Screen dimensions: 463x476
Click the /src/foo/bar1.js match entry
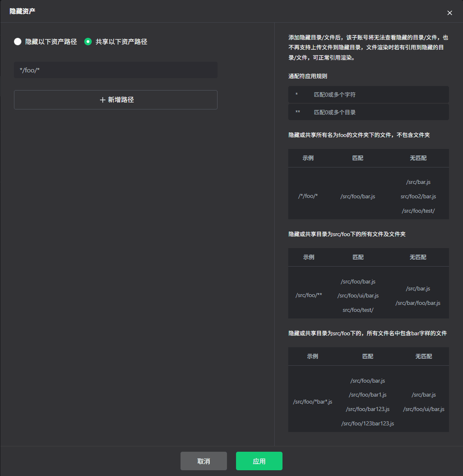click(x=368, y=395)
